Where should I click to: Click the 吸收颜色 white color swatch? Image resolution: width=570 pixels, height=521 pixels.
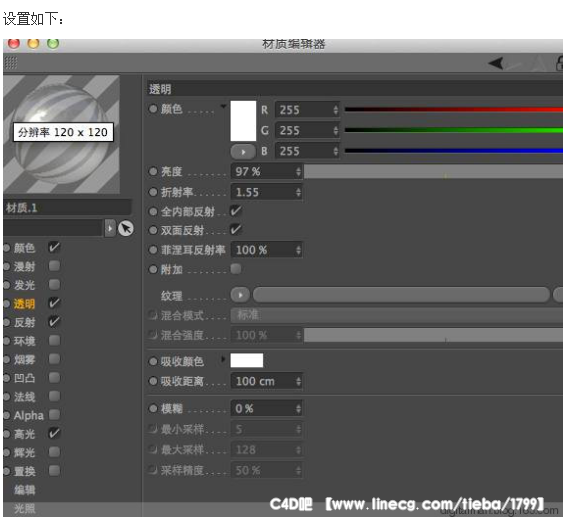[247, 361]
